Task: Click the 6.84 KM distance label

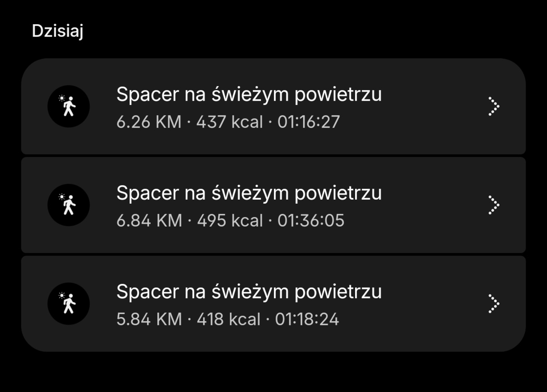Action: pyautogui.click(x=148, y=221)
